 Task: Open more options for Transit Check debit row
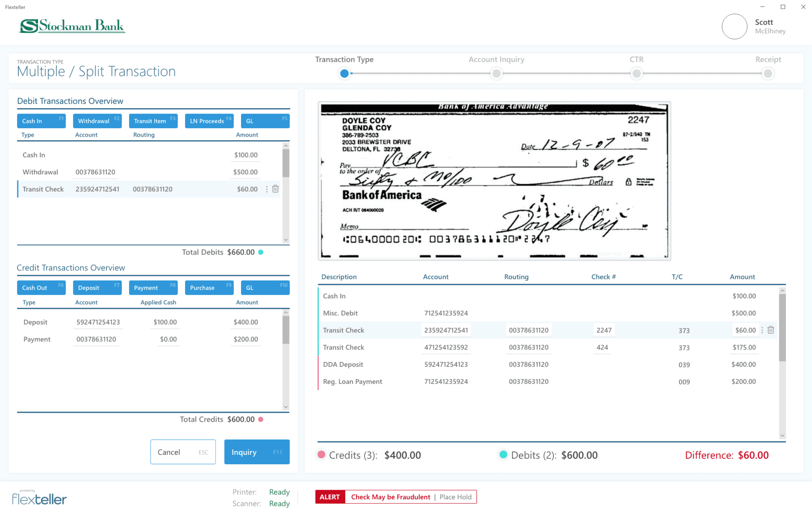click(x=267, y=189)
